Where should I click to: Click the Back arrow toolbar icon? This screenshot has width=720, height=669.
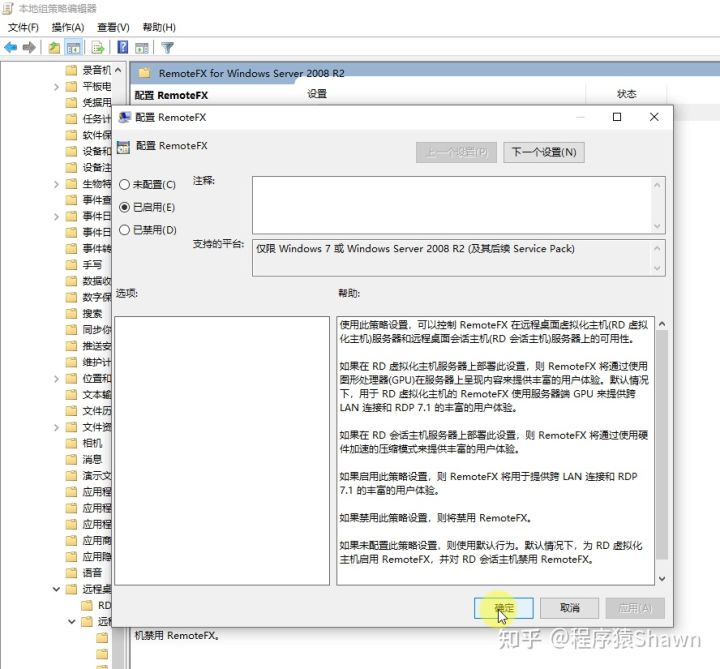click(x=11, y=47)
